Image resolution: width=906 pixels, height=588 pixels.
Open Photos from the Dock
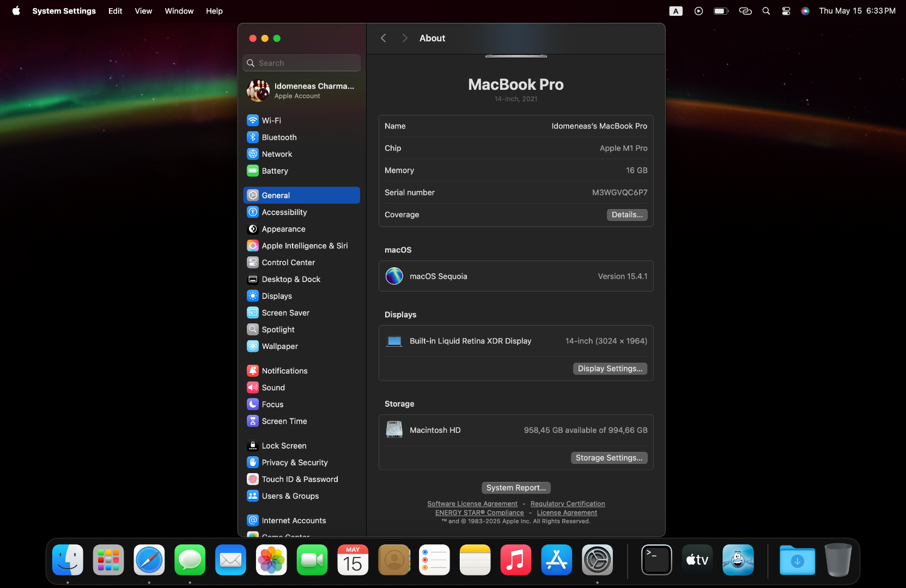click(x=271, y=560)
